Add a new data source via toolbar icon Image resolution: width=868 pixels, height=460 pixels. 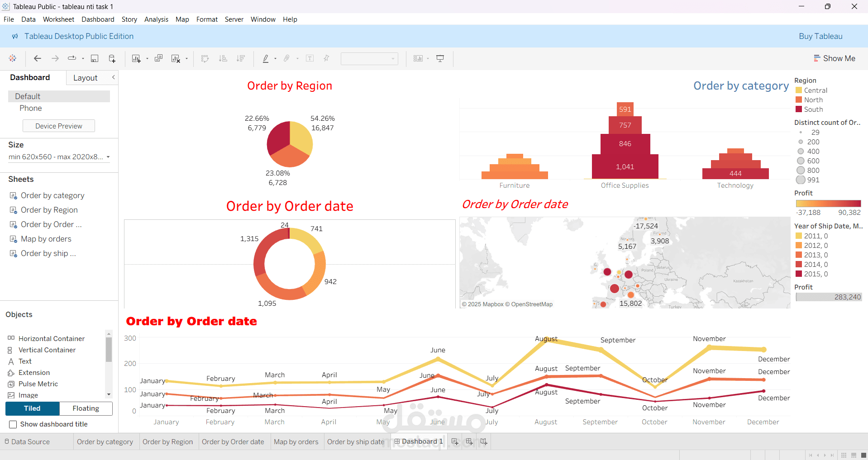tap(111, 58)
